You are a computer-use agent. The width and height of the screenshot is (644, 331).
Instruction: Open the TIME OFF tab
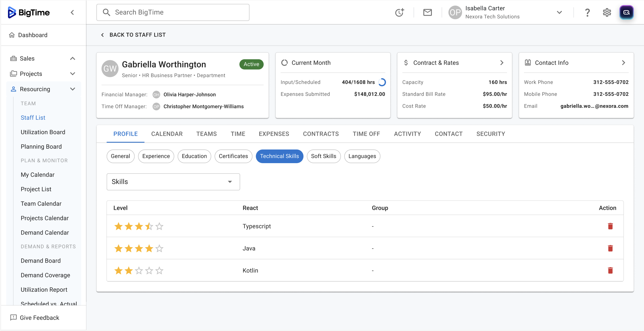click(366, 134)
